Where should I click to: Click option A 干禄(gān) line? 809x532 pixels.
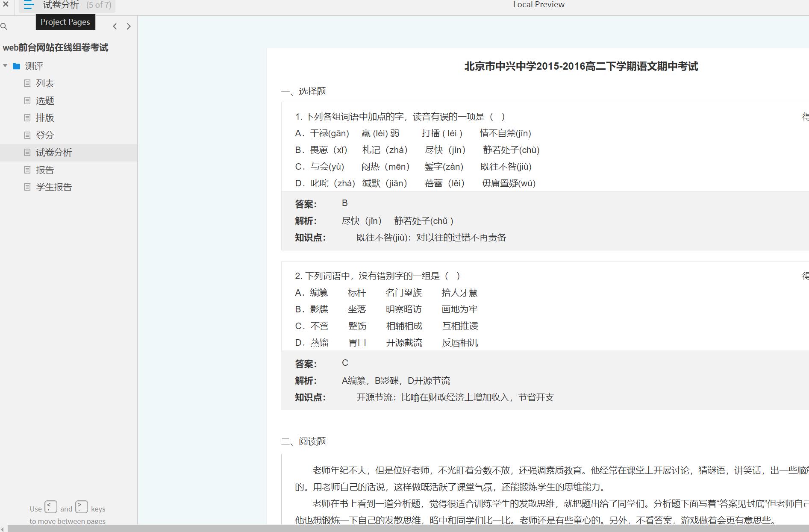[x=413, y=133]
